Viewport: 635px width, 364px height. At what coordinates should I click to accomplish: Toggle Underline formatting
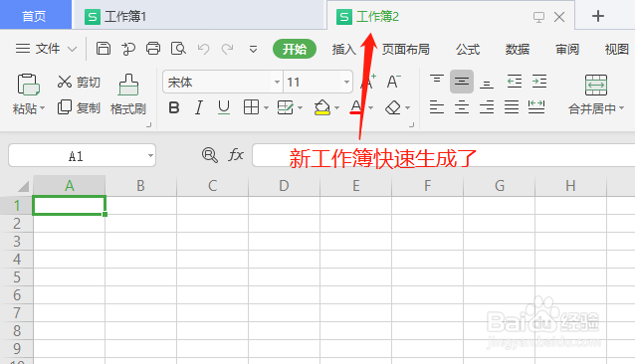coord(224,108)
